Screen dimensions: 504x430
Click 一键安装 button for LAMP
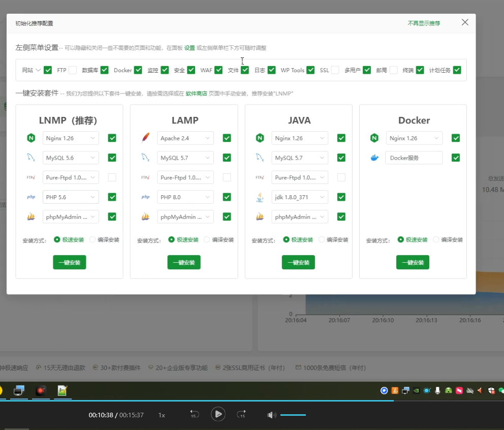tap(184, 262)
